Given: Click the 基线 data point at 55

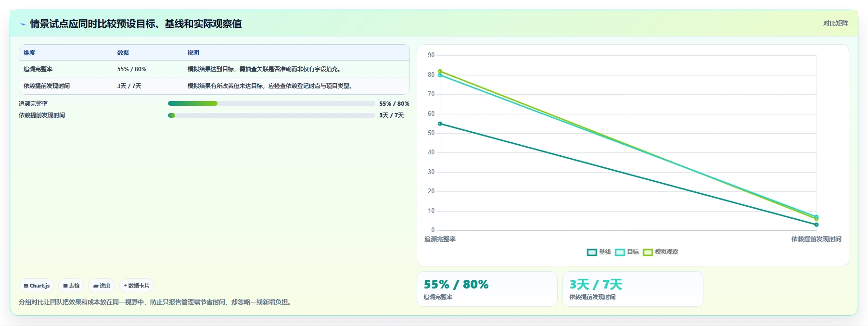Looking at the screenshot, I should point(440,124).
